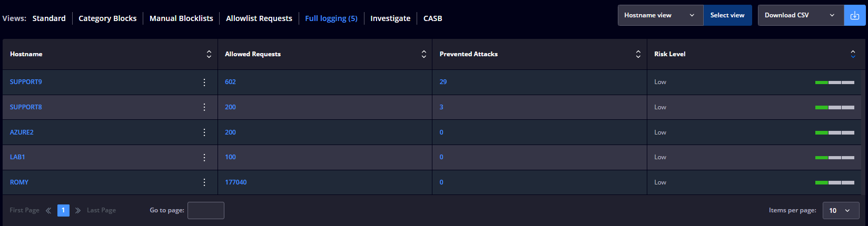
Task: Expand the Download CSV dropdown
Action: 801,15
